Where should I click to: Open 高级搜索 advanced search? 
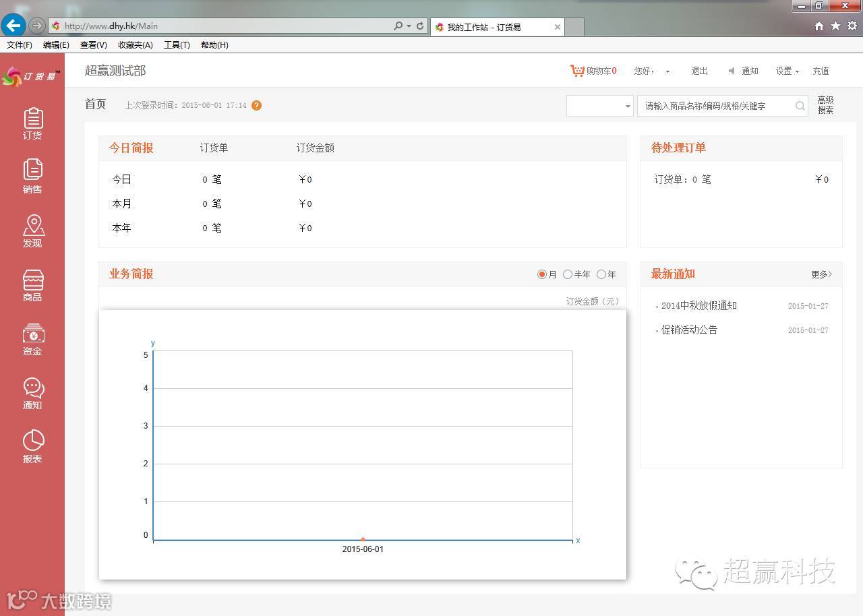[825, 105]
